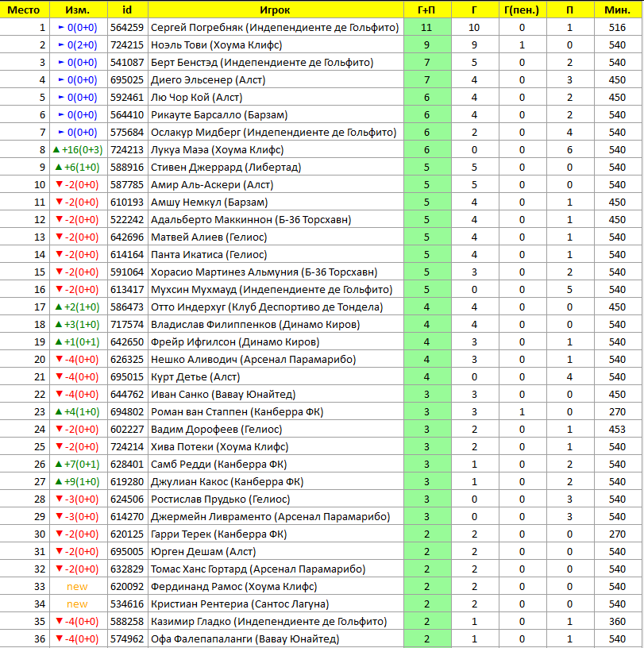Screen dimensions: 644x648
Task: Click the minutes value '453'
Action: pos(618,429)
